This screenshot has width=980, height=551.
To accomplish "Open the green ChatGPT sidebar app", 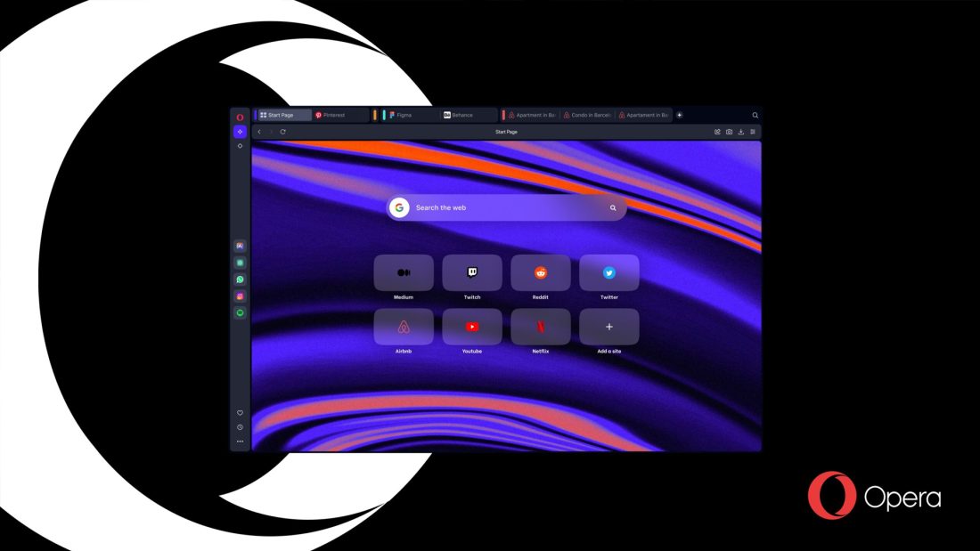I will tap(240, 263).
